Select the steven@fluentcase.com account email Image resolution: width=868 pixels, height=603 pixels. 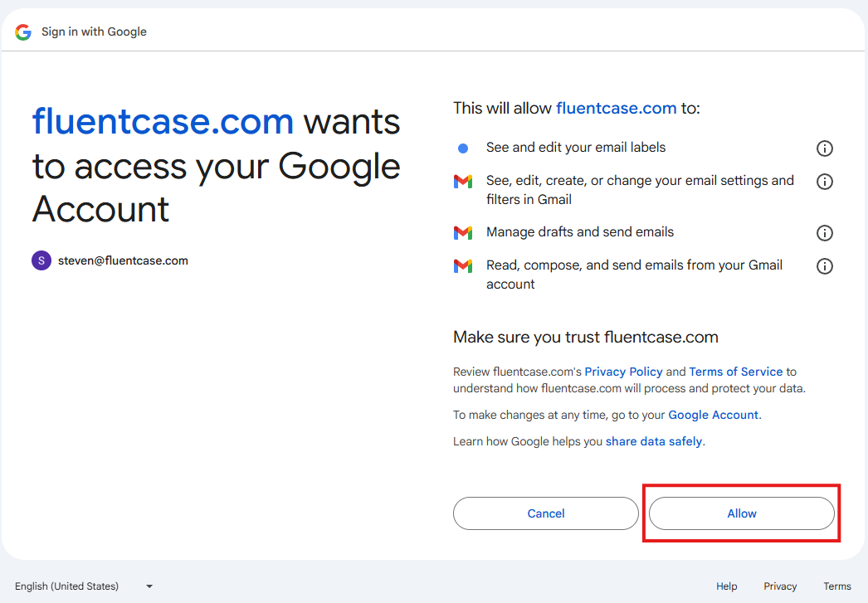pos(123,260)
